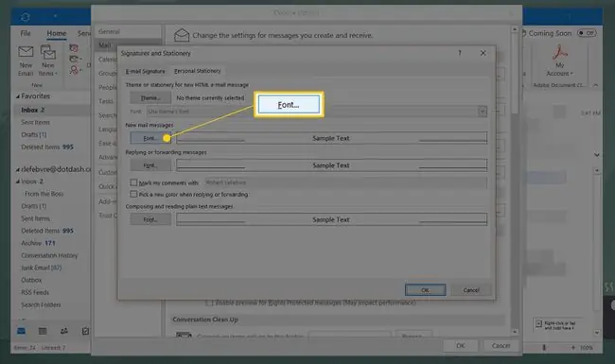Click the New Email envelope icon
This screenshot has width=615, height=364.
pos(26,51)
